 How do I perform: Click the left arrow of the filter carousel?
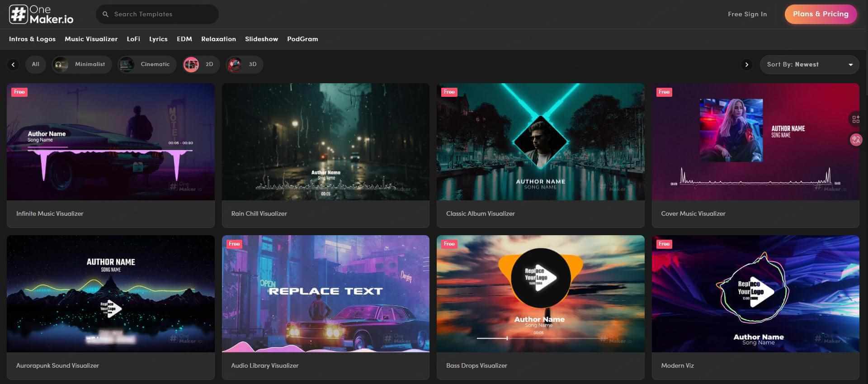tap(13, 65)
